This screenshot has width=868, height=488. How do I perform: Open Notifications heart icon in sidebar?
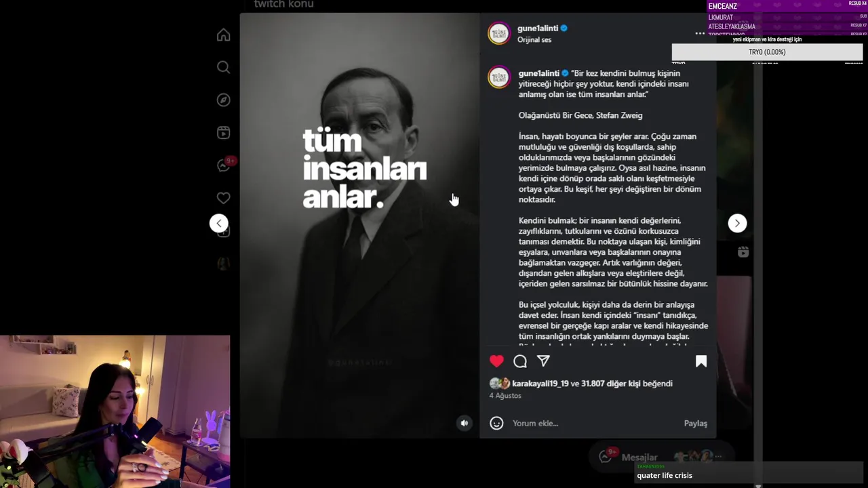[x=223, y=198]
